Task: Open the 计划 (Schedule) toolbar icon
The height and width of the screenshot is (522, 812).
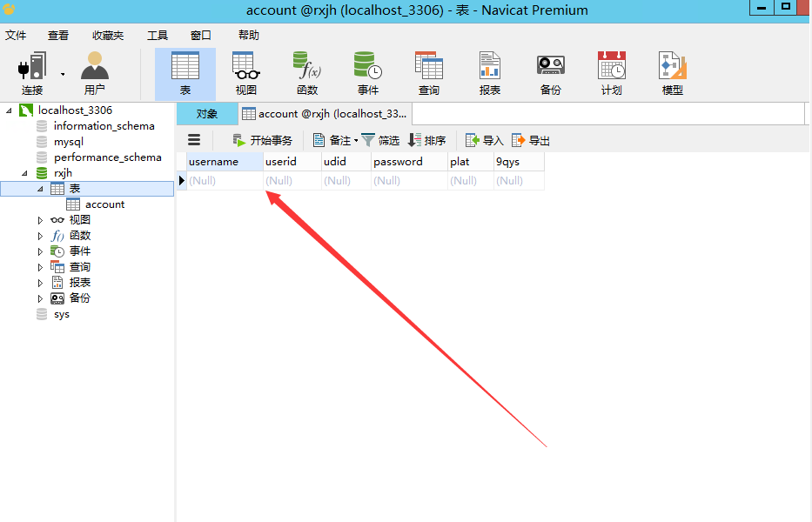Action: pos(611,73)
